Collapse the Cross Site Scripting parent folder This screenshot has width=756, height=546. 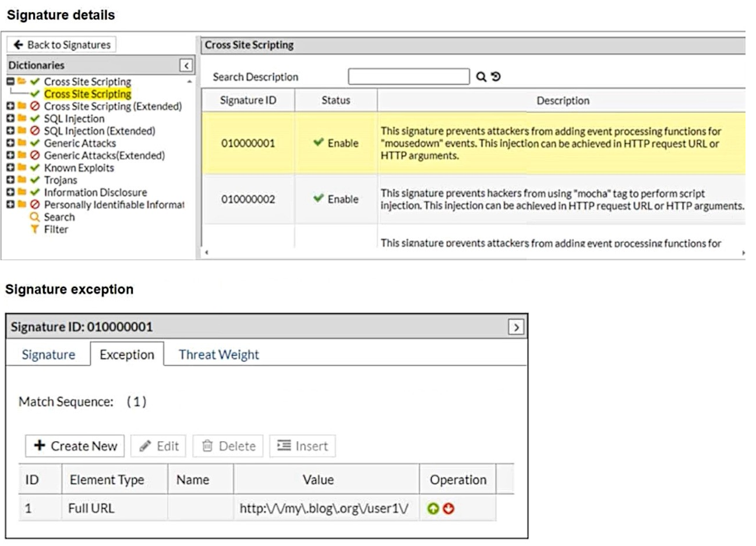click(x=10, y=81)
